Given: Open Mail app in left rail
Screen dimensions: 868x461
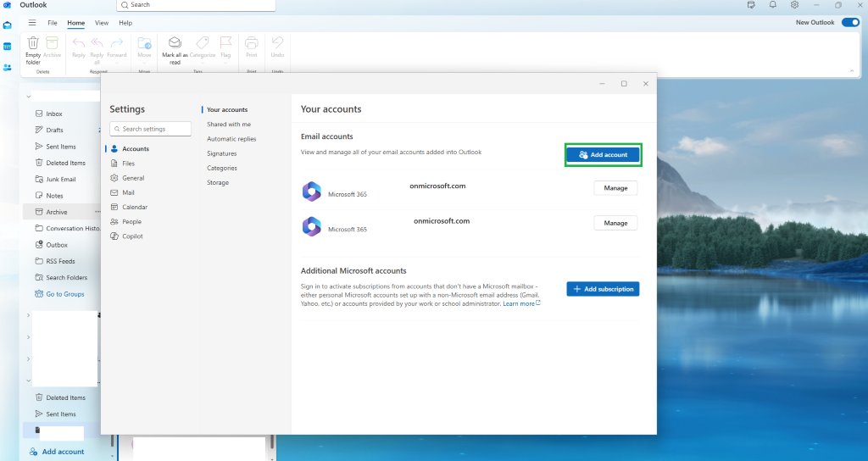Looking at the screenshot, I should [x=7, y=25].
